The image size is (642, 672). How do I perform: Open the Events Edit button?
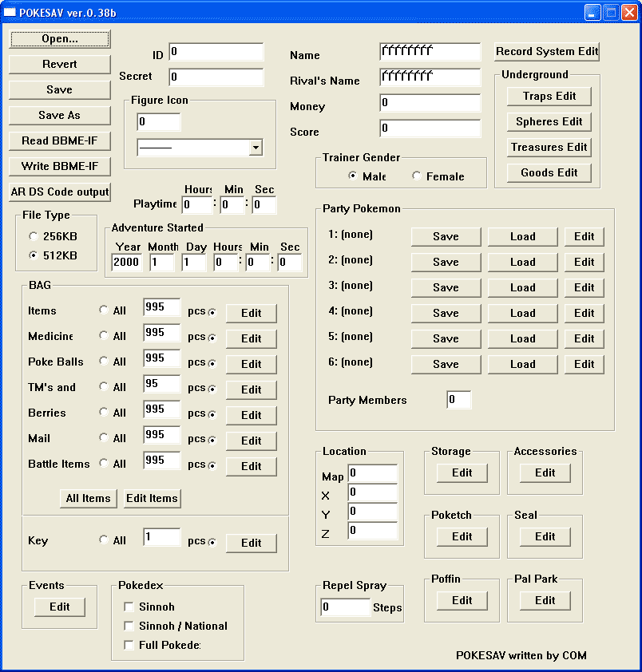click(60, 607)
